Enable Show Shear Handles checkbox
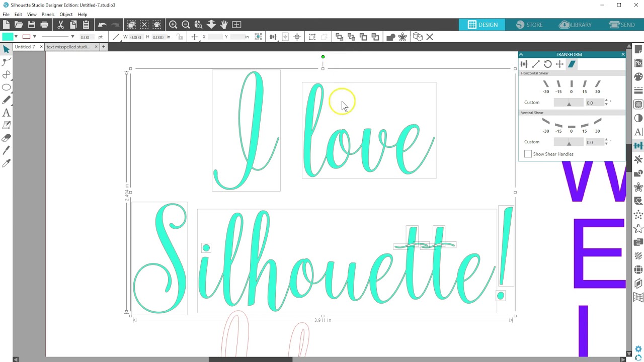Viewport: 644px width, 362px height. pos(528,154)
